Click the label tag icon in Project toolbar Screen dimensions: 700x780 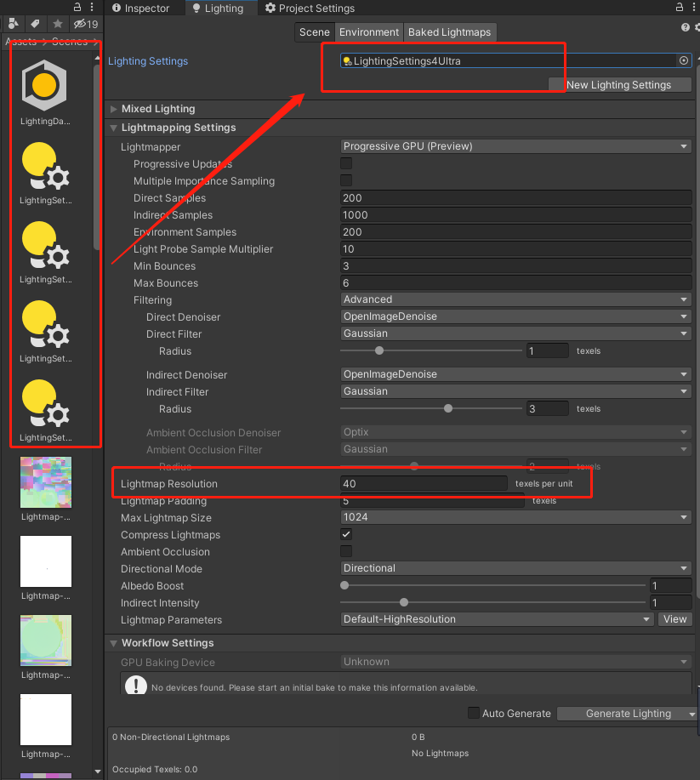[x=34, y=25]
